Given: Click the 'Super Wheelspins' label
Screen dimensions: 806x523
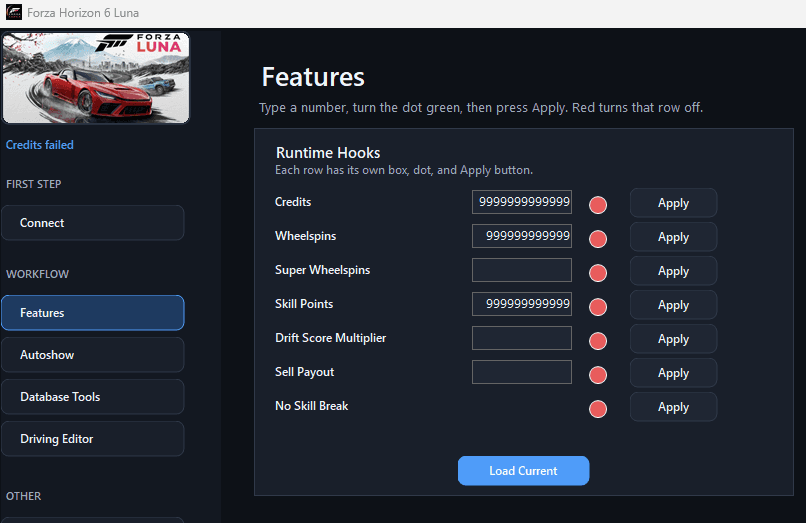Looking at the screenshot, I should click(x=322, y=270).
